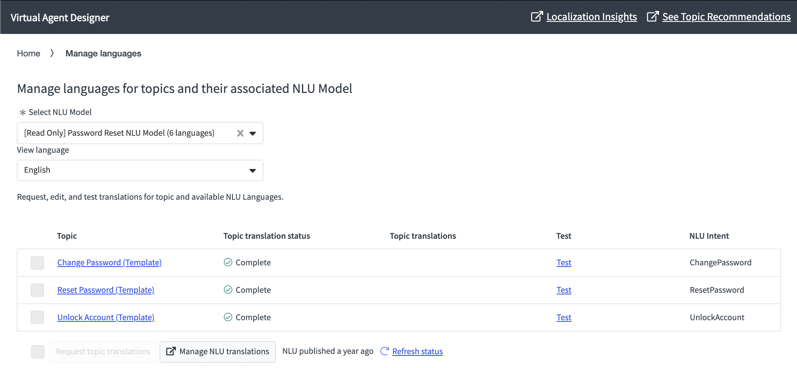Click the Complete check icon for Change Password
Viewport: 797px width, 368px height.
tap(228, 262)
